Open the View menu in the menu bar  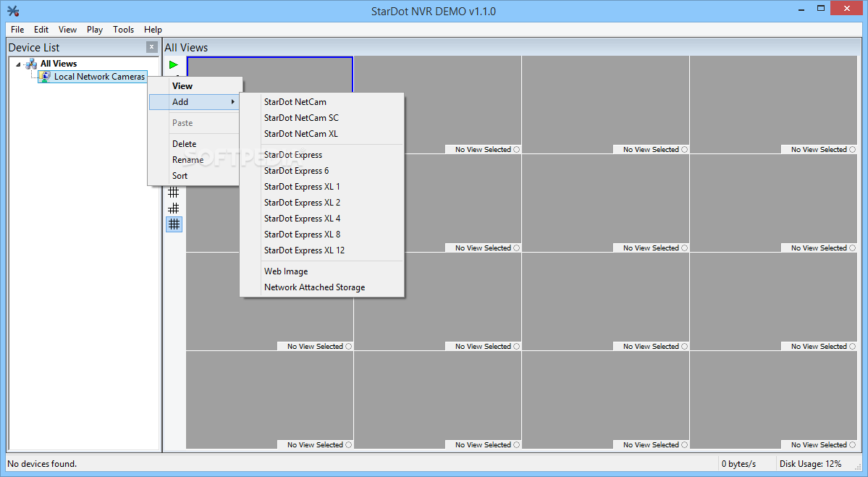(x=67, y=30)
